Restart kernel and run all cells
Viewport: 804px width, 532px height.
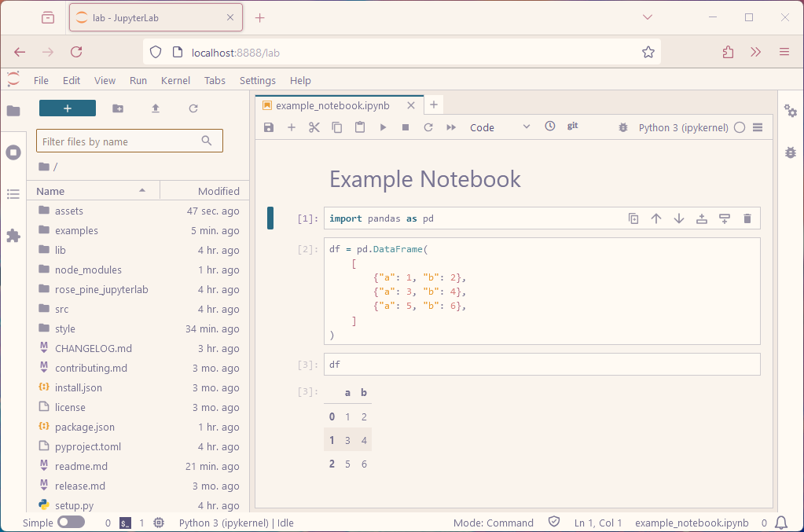[451, 127]
